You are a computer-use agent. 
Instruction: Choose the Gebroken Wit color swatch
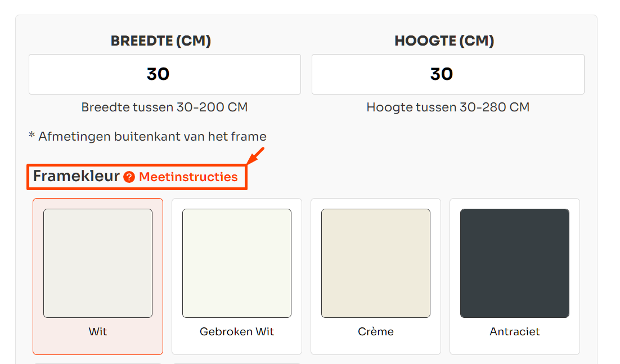[x=237, y=263]
